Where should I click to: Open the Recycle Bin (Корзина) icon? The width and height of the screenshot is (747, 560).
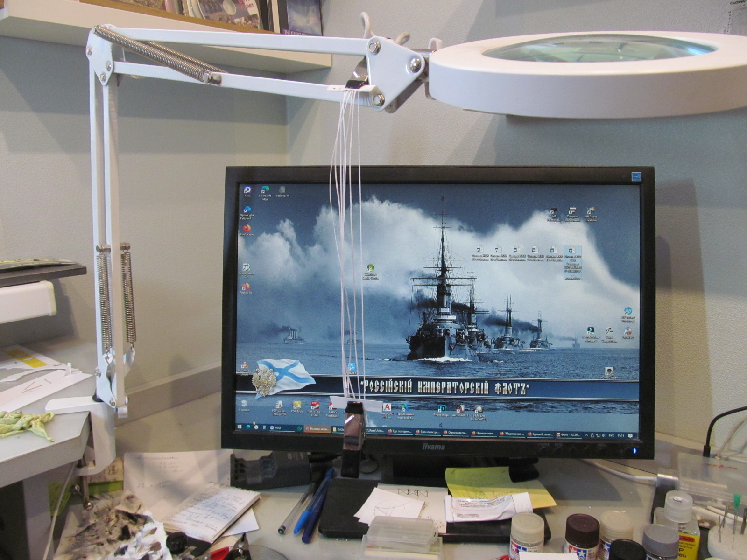click(244, 403)
